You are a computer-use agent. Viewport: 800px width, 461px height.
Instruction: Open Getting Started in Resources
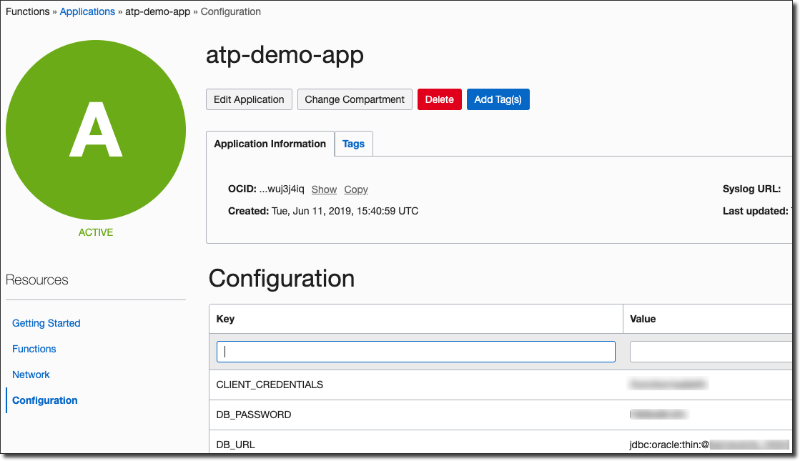(46, 323)
